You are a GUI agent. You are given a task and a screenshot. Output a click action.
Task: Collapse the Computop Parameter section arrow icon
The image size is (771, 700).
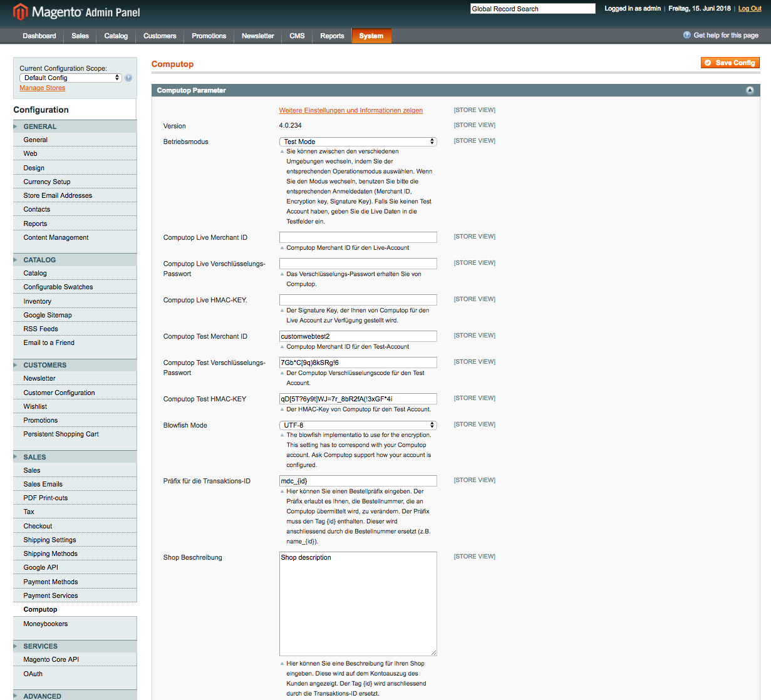750,91
